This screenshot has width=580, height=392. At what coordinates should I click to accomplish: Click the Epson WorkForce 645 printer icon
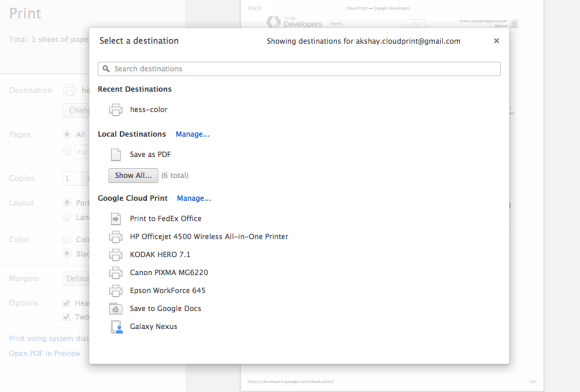click(116, 291)
